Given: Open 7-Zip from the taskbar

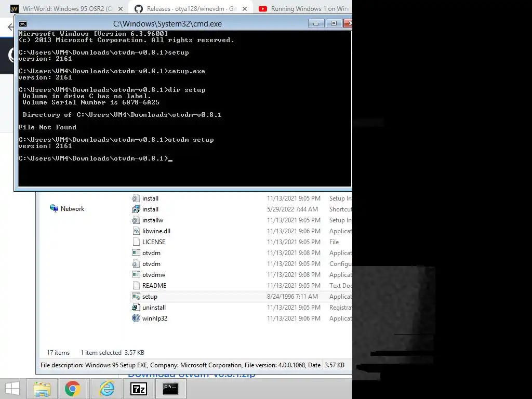Looking at the screenshot, I should tap(139, 389).
